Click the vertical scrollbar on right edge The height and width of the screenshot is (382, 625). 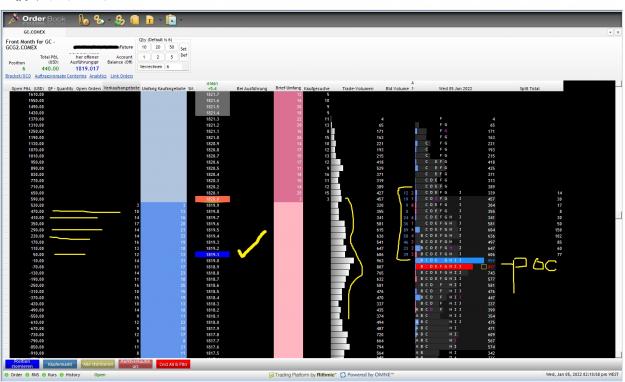pos(619,219)
